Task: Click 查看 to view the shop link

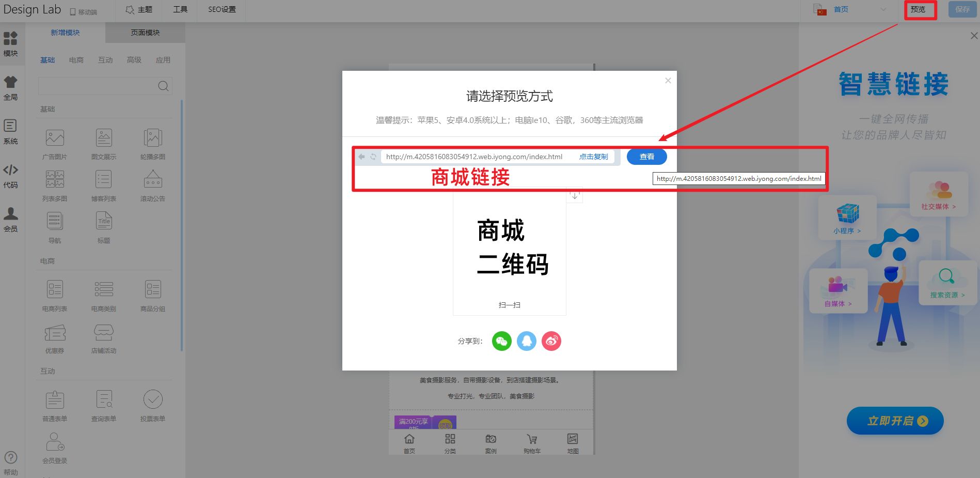Action: (646, 157)
